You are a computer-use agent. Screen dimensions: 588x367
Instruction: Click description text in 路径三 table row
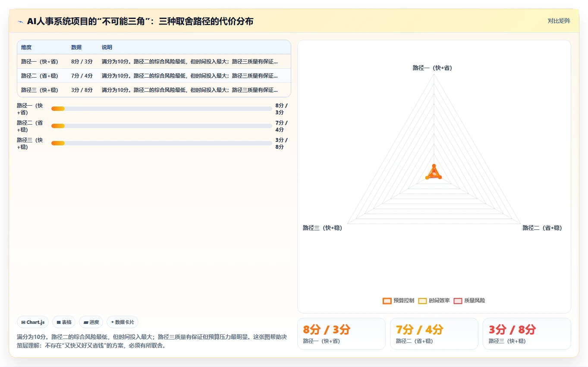(x=190, y=90)
